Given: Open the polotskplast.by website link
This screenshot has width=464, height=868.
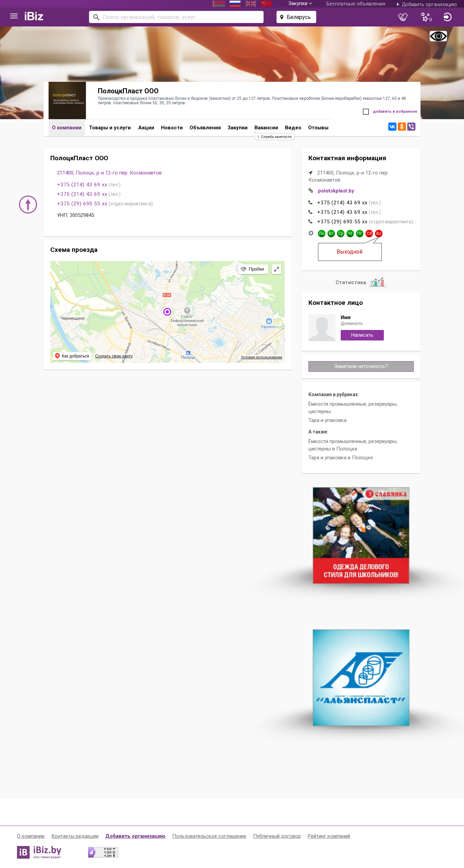Looking at the screenshot, I should click(336, 191).
